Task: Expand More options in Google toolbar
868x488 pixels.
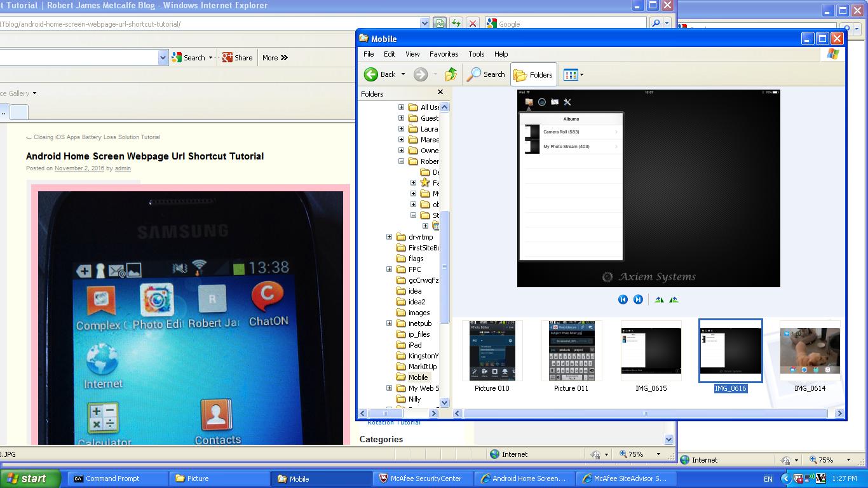Action: (x=275, y=57)
